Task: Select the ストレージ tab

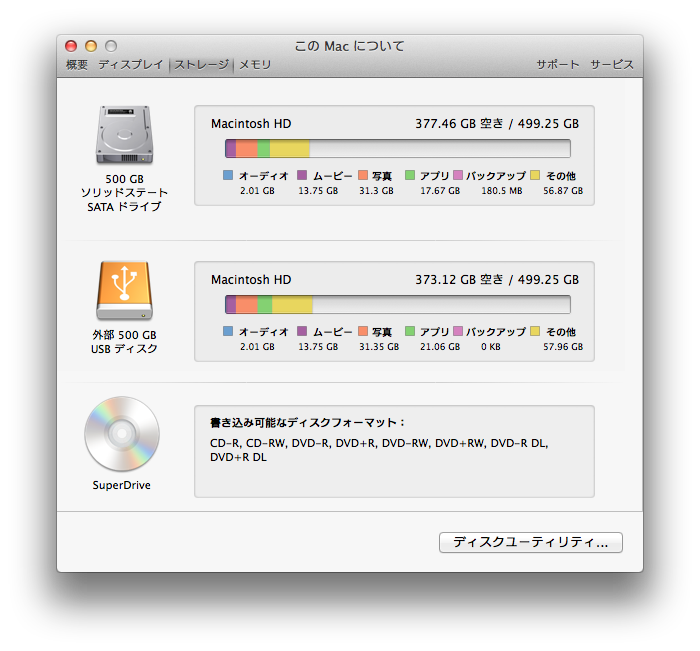Action: [202, 65]
